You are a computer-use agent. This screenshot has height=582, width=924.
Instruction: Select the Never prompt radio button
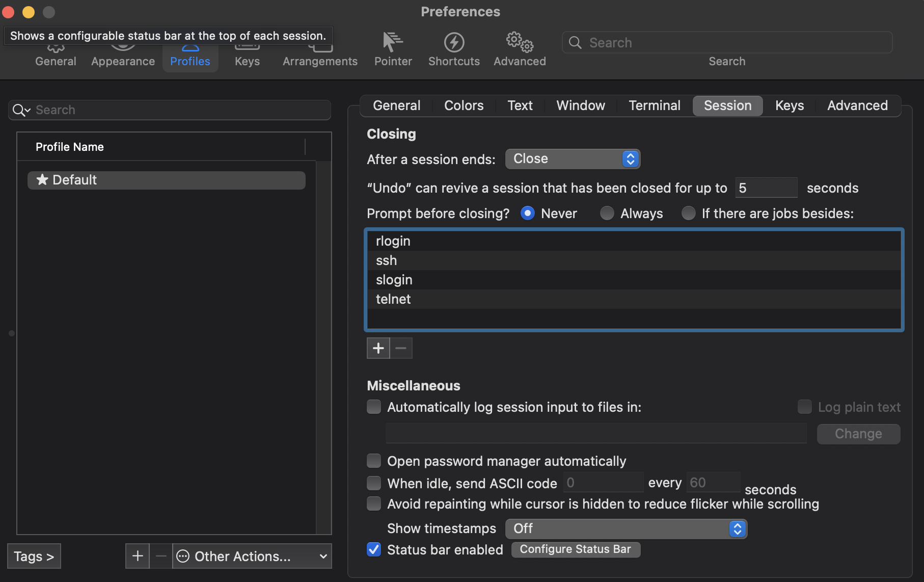(x=528, y=213)
